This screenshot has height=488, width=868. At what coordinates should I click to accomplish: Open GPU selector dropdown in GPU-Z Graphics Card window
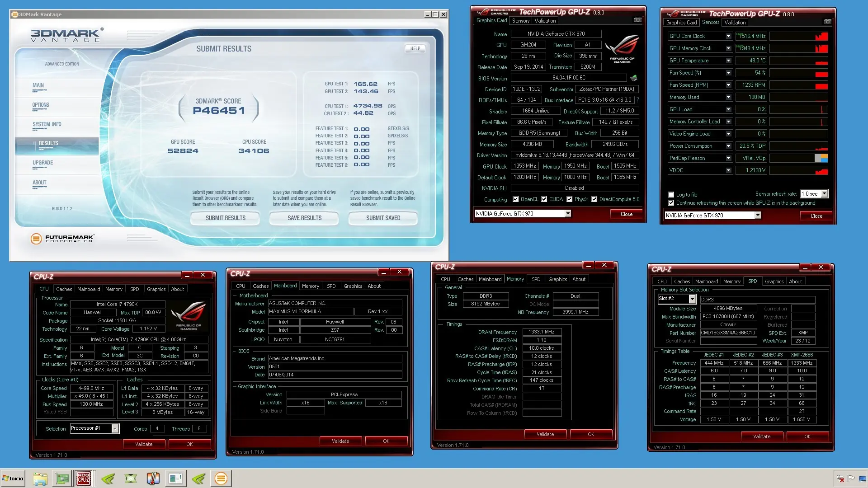click(568, 214)
